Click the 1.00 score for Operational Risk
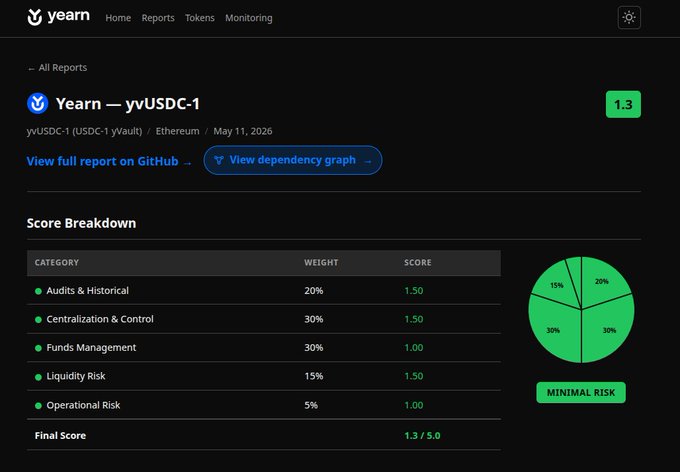The image size is (680, 472). pyautogui.click(x=414, y=405)
